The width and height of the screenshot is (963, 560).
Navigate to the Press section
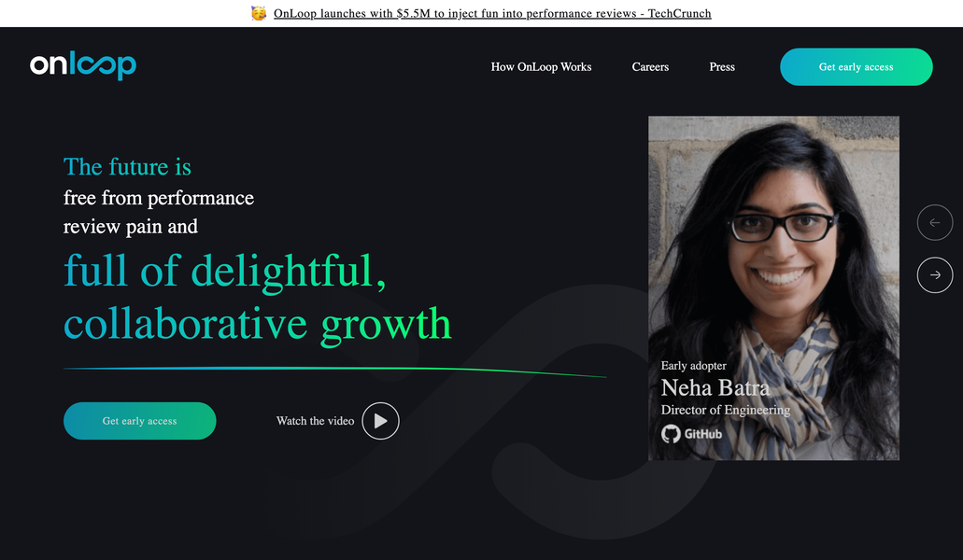click(x=721, y=66)
